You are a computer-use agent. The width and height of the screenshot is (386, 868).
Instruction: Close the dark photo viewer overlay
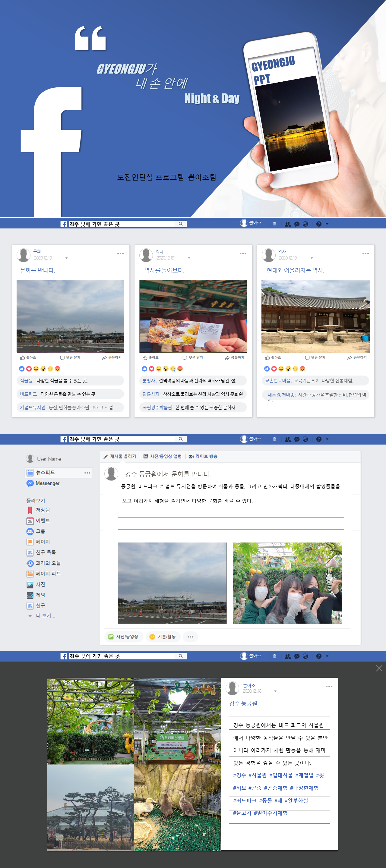[379, 668]
